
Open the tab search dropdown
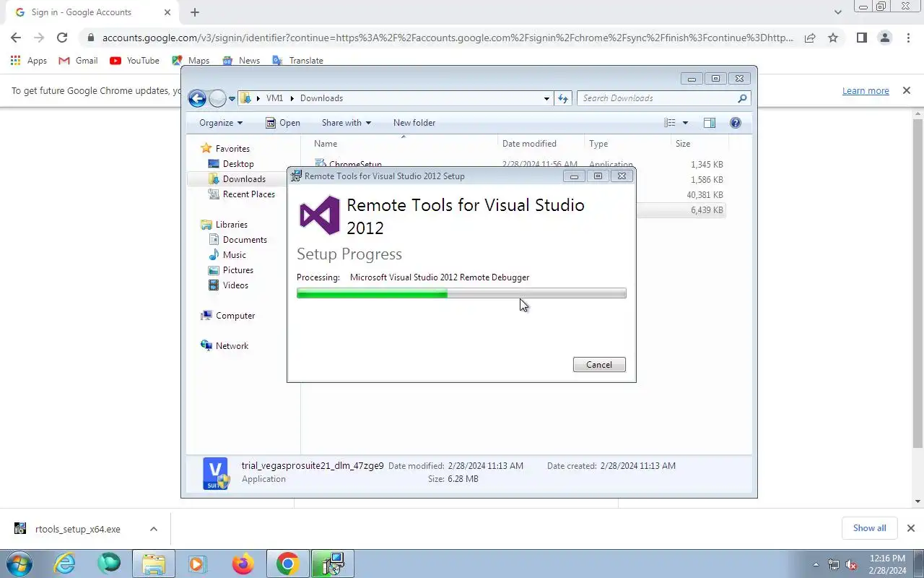click(x=837, y=12)
